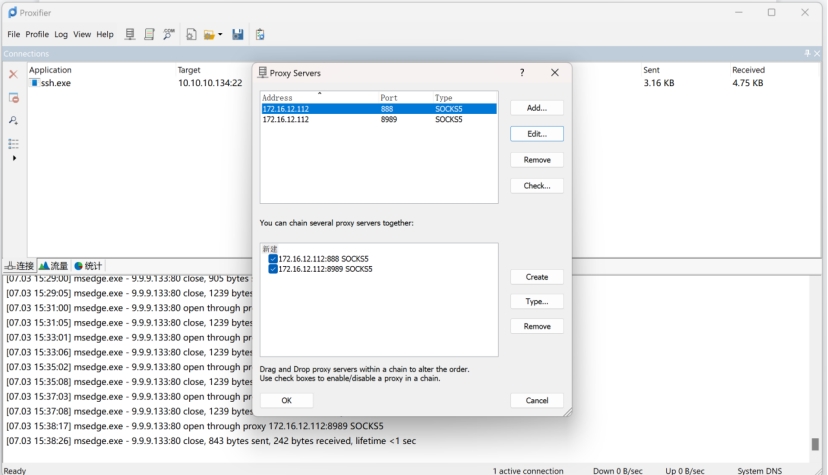Click the Application column header
The height and width of the screenshot is (475, 828).
pyautogui.click(x=50, y=70)
